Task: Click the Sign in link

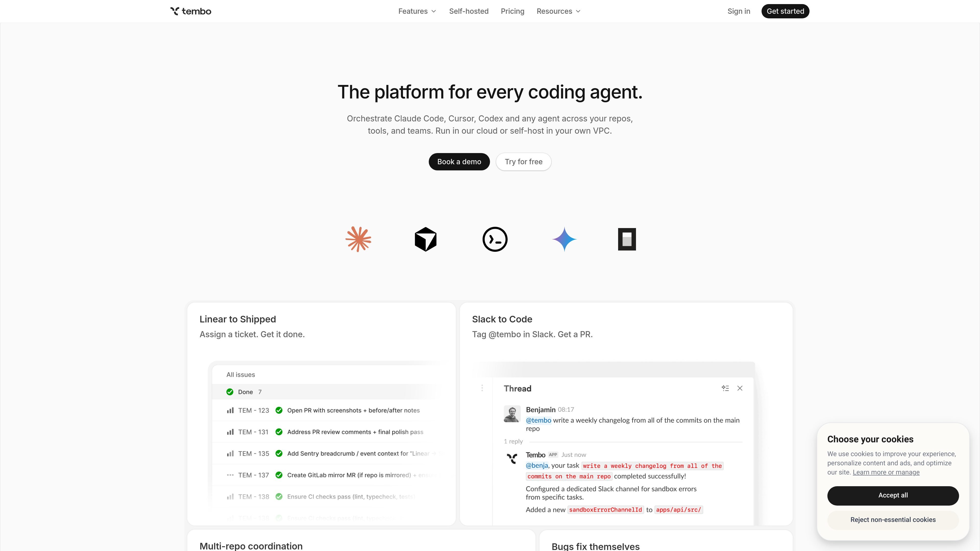Action: pyautogui.click(x=739, y=11)
